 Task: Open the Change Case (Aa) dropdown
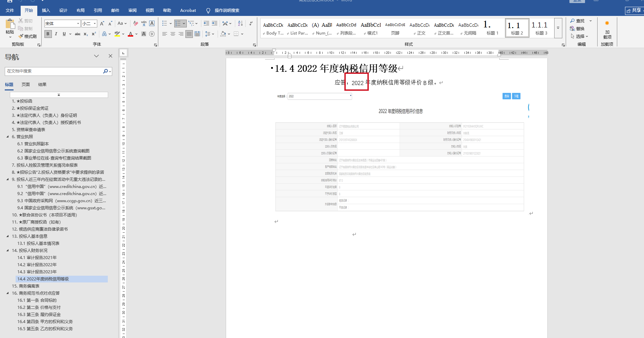pos(122,23)
